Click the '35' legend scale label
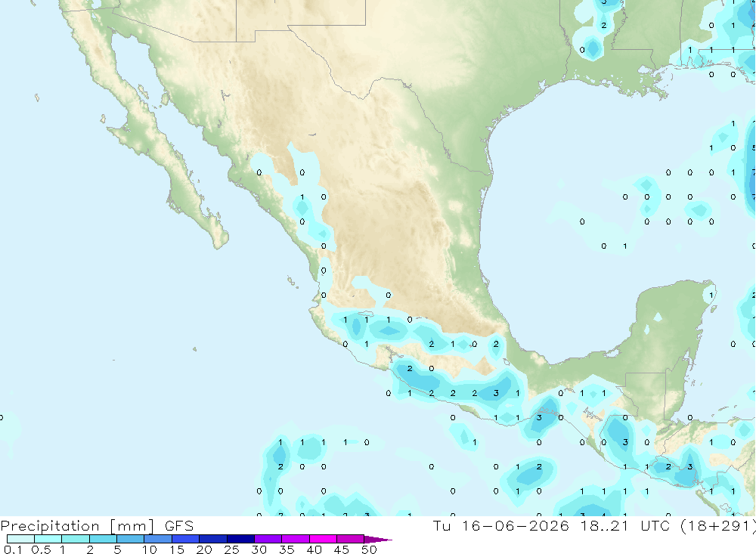Image resolution: width=756 pixels, height=554 pixels. click(x=287, y=549)
